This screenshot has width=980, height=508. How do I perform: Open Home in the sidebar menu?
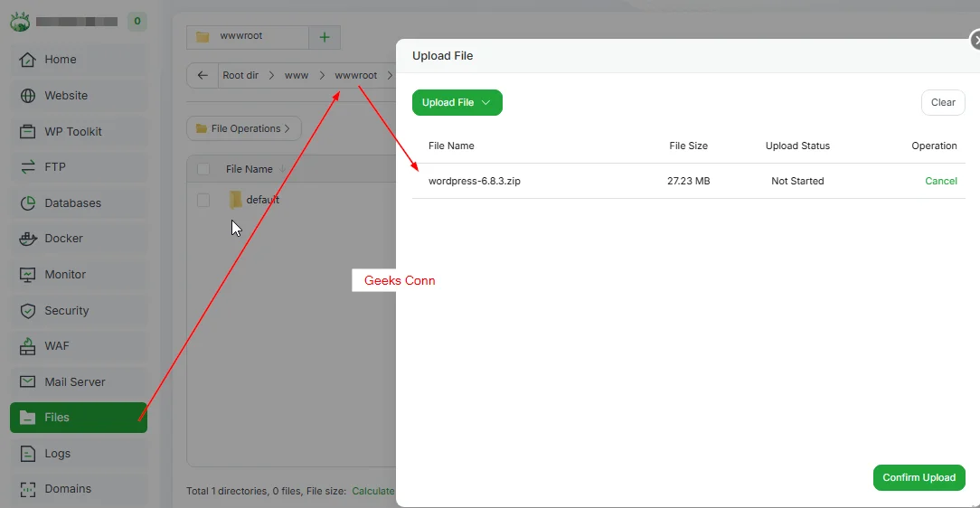[x=79, y=60]
